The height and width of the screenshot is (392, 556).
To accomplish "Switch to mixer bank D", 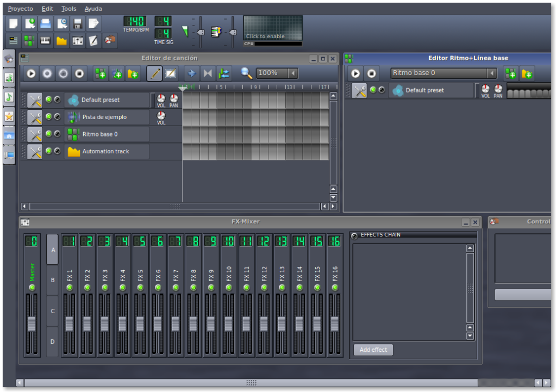I will [53, 341].
